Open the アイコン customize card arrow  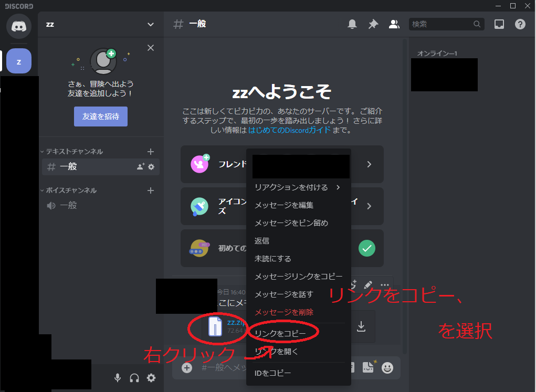click(x=369, y=206)
